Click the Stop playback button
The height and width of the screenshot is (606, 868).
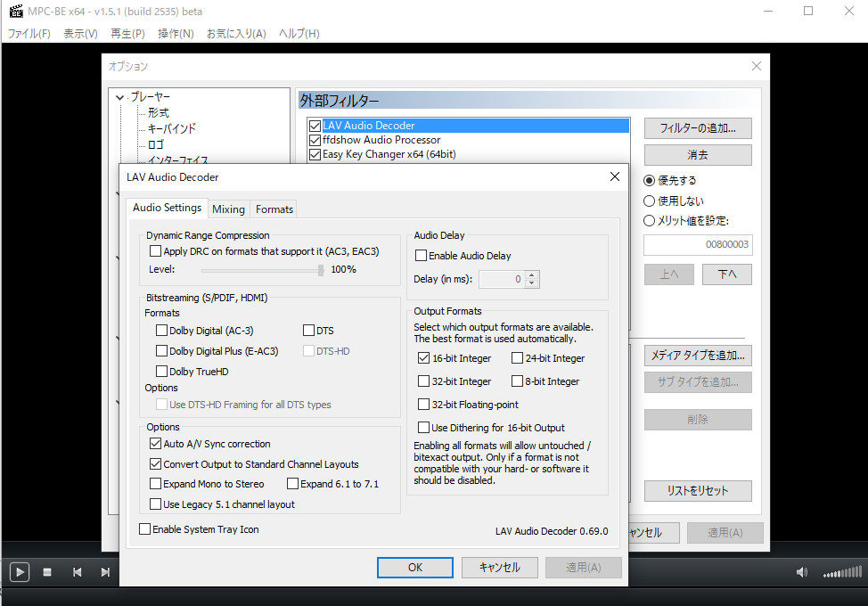(47, 572)
